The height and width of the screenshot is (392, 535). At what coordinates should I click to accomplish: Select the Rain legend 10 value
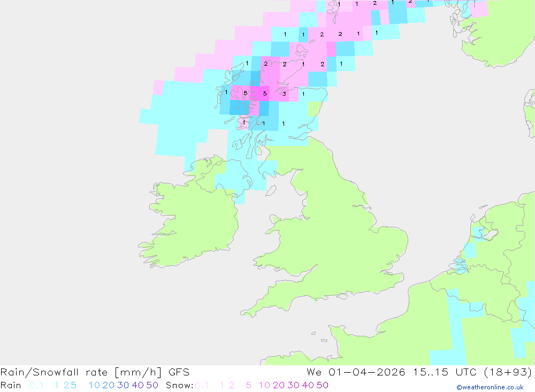[94, 385]
